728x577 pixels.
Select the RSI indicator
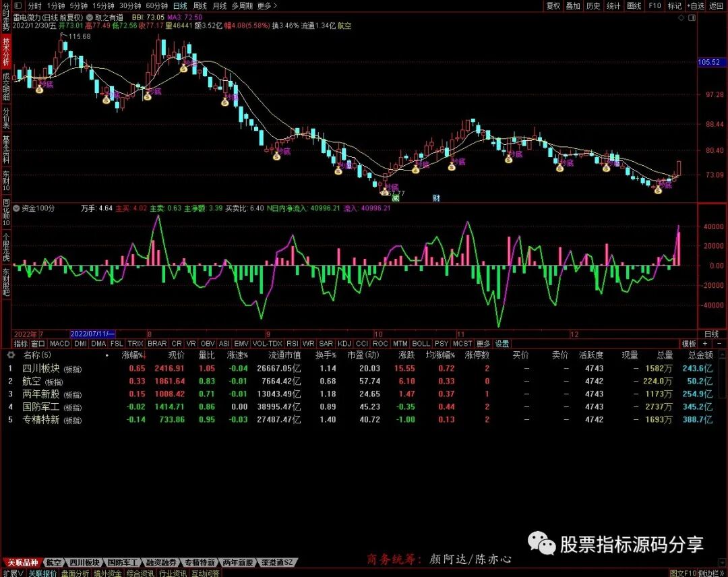click(292, 344)
